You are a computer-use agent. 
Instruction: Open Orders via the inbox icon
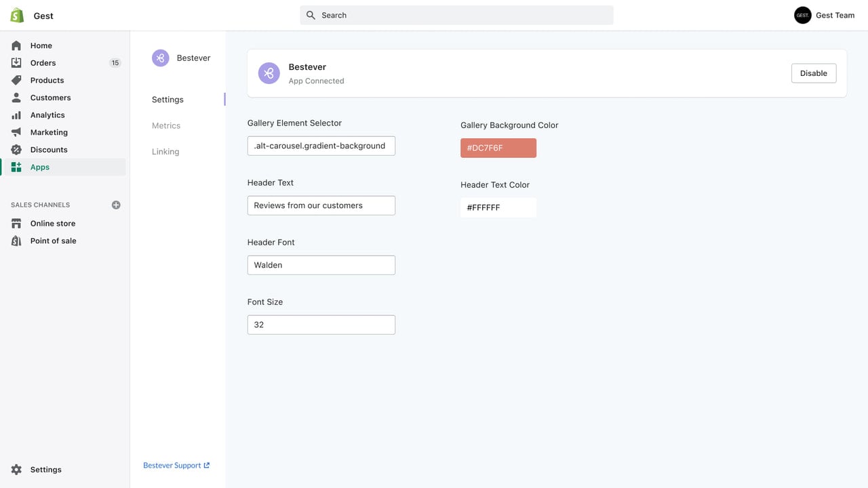coord(16,63)
